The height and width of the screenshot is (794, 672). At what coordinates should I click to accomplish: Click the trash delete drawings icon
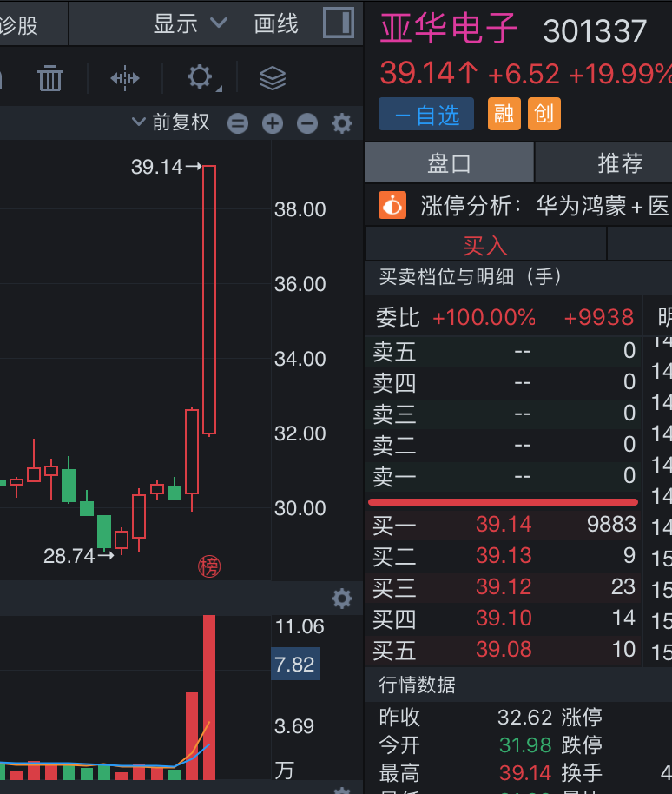point(50,79)
